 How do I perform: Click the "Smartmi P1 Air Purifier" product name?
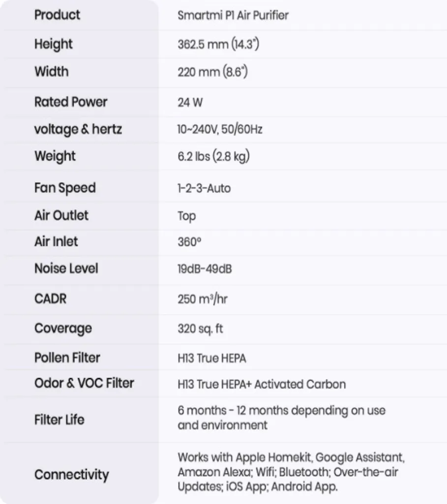coord(233,15)
